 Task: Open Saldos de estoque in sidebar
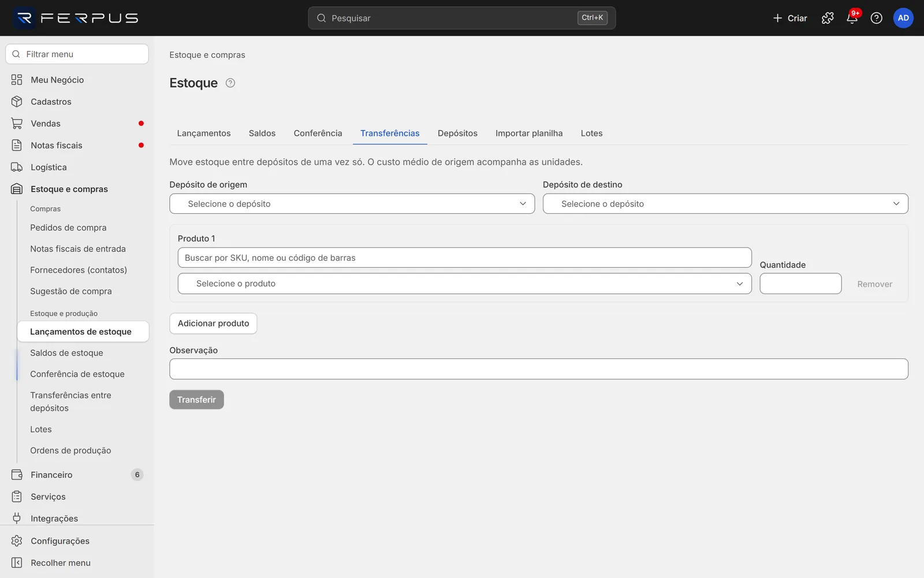click(66, 353)
